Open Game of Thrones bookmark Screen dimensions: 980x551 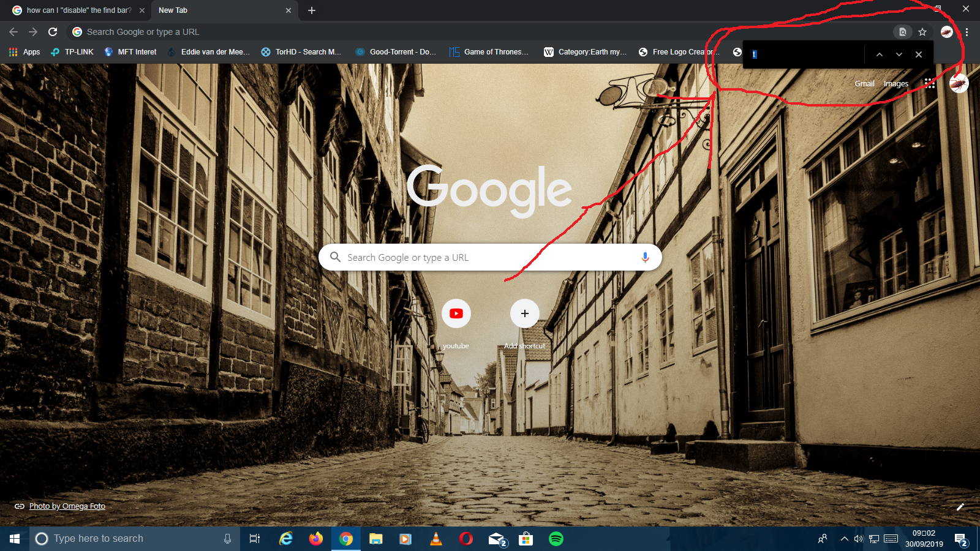(489, 52)
